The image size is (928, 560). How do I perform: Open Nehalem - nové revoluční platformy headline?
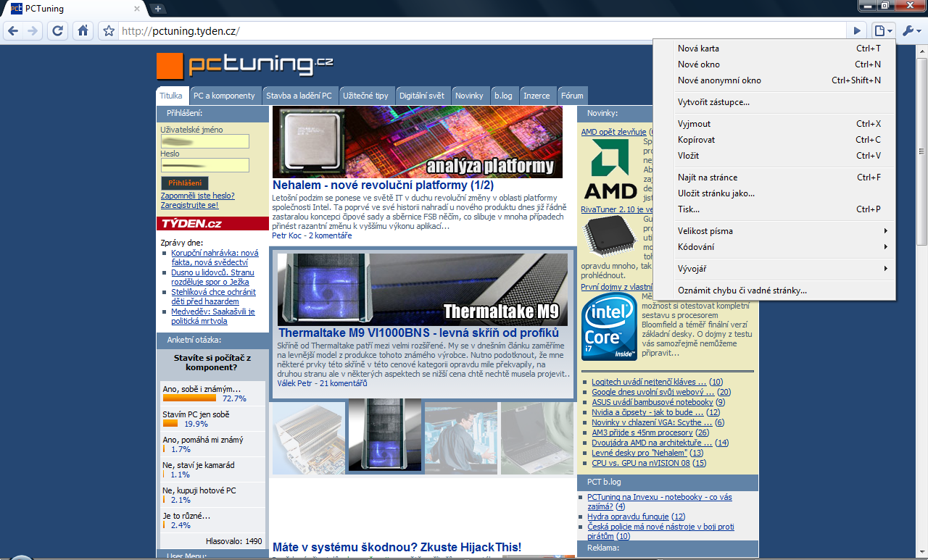pyautogui.click(x=383, y=185)
